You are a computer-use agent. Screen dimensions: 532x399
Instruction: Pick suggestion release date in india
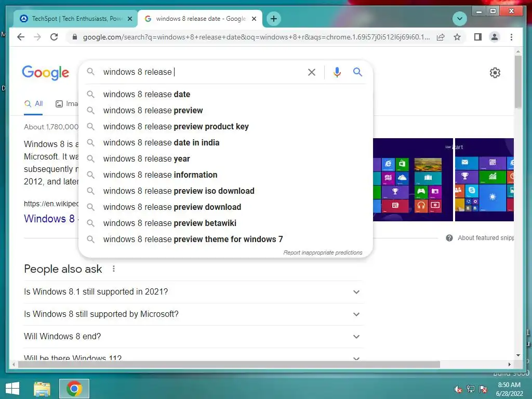click(x=225, y=142)
